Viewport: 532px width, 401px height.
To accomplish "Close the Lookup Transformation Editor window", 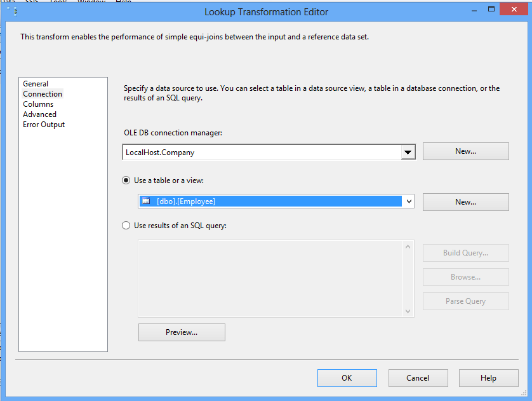I will pos(514,9).
